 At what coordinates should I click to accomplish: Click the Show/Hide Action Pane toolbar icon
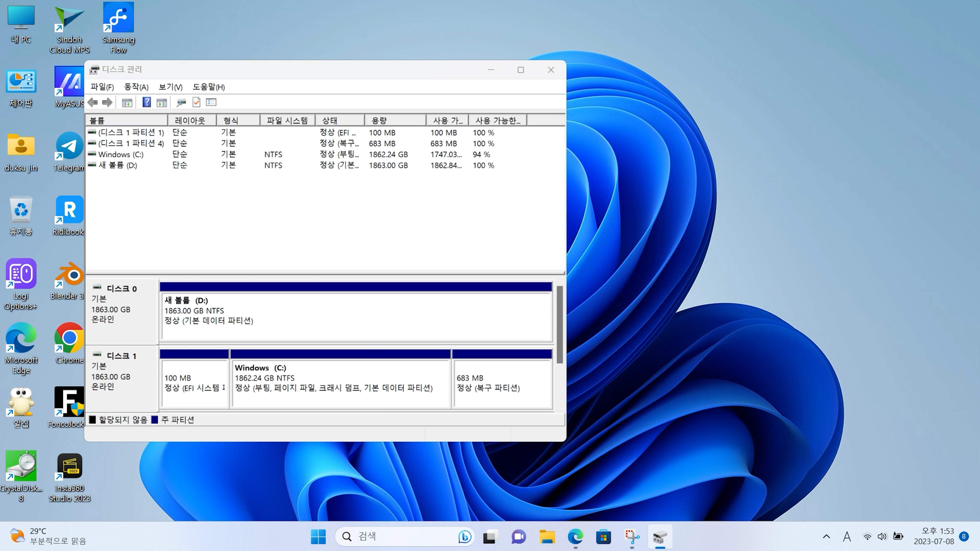(162, 102)
